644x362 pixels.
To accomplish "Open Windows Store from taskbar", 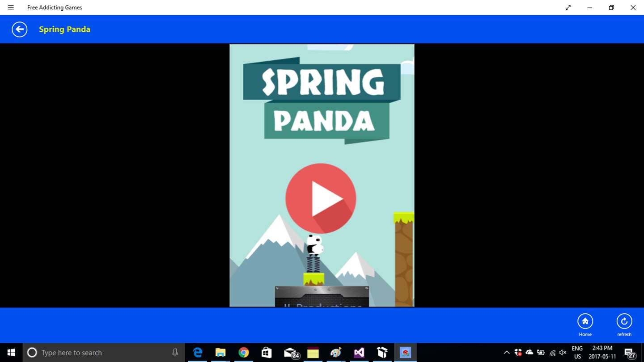I will [x=267, y=353].
